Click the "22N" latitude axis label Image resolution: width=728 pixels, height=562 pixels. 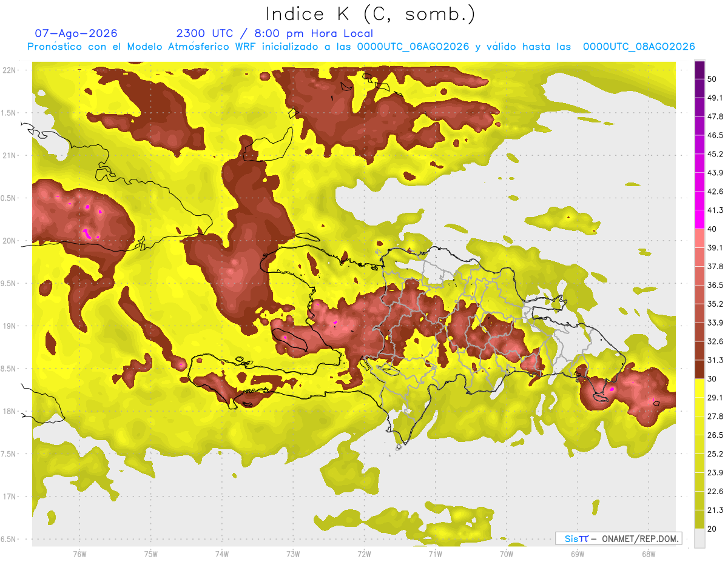coord(9,70)
